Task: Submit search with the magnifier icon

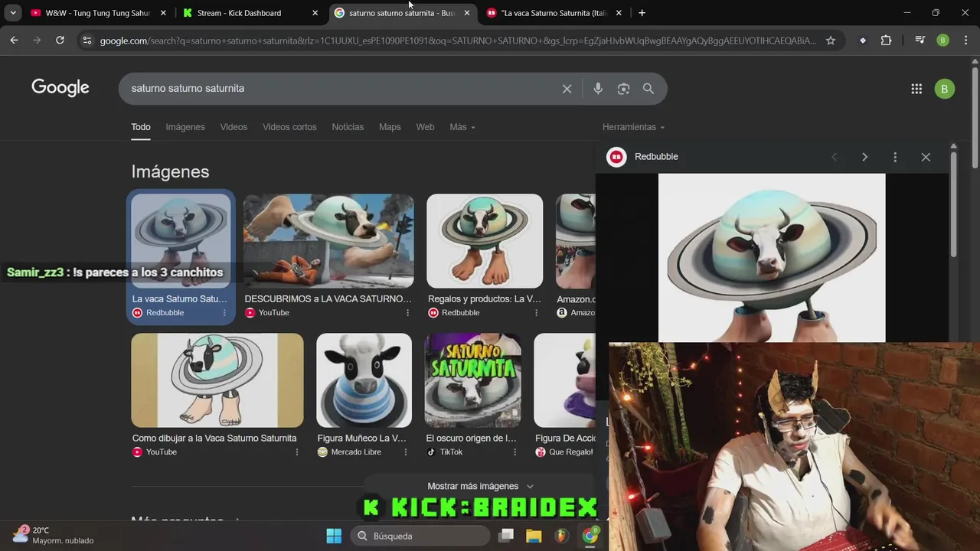Action: coord(648,89)
